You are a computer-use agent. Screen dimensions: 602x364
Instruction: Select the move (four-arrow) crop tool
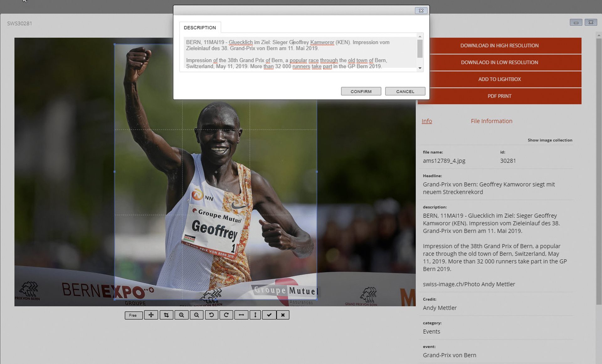151,315
